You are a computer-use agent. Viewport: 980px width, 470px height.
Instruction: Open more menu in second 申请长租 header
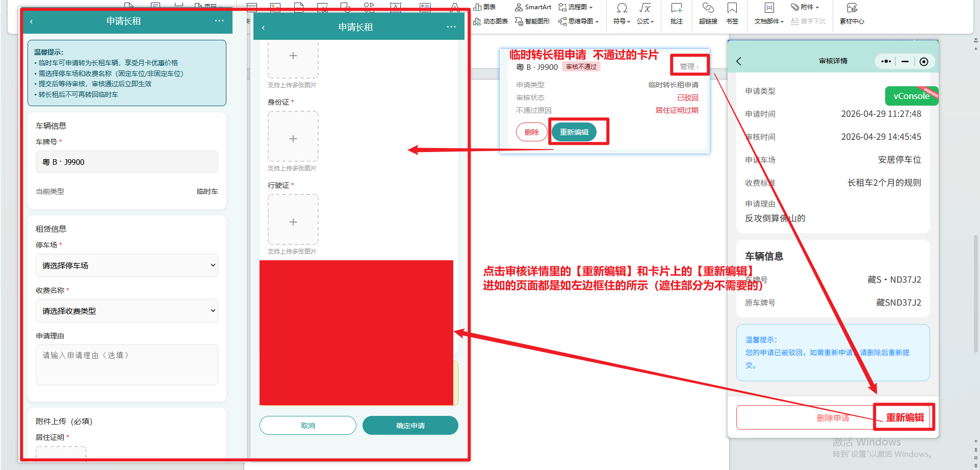451,27
